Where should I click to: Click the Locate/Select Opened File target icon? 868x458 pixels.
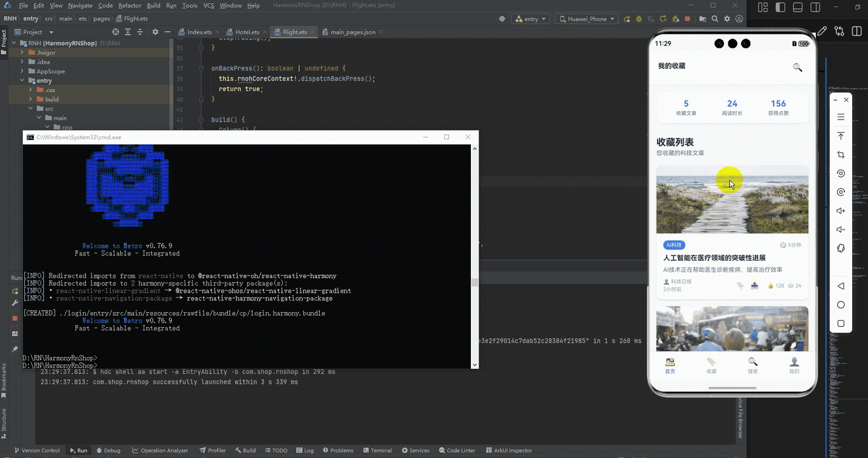(x=116, y=32)
